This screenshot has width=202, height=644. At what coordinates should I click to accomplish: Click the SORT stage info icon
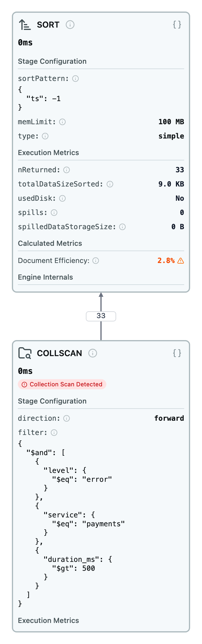[x=70, y=25]
